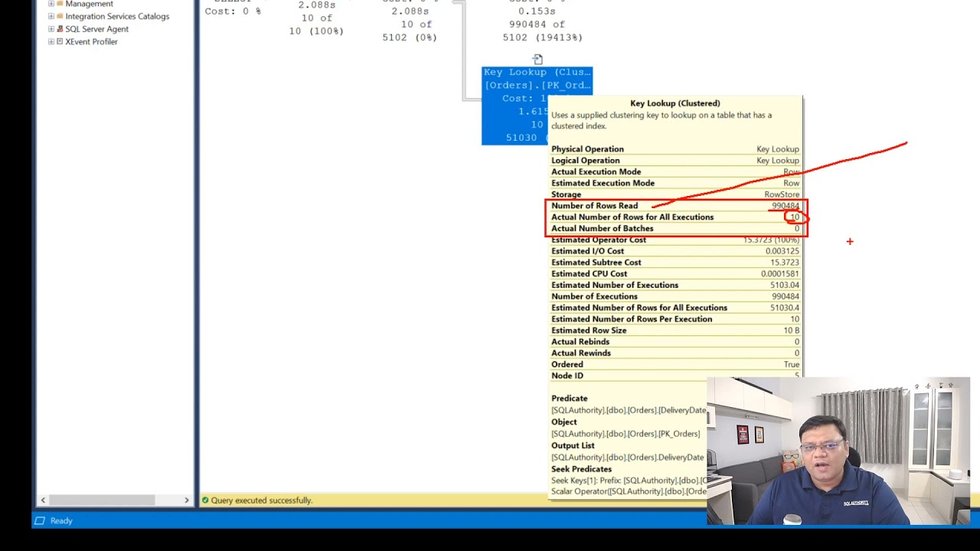
Task: Select SQL Server Agent tree label
Action: pyautogui.click(x=96, y=29)
